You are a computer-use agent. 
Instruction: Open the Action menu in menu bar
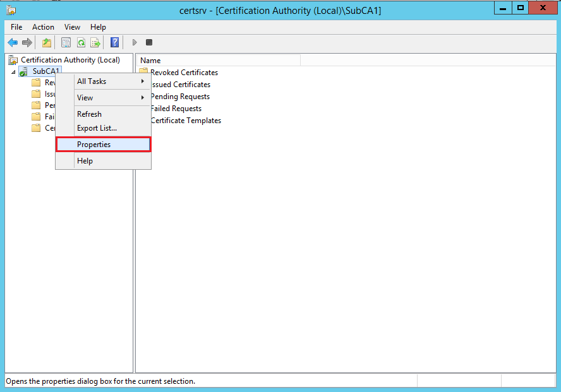(x=43, y=27)
